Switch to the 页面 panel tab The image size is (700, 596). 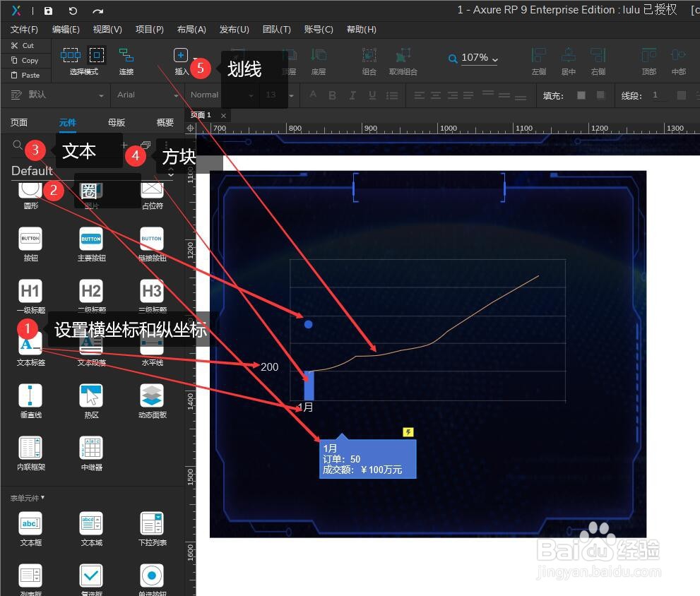click(19, 122)
